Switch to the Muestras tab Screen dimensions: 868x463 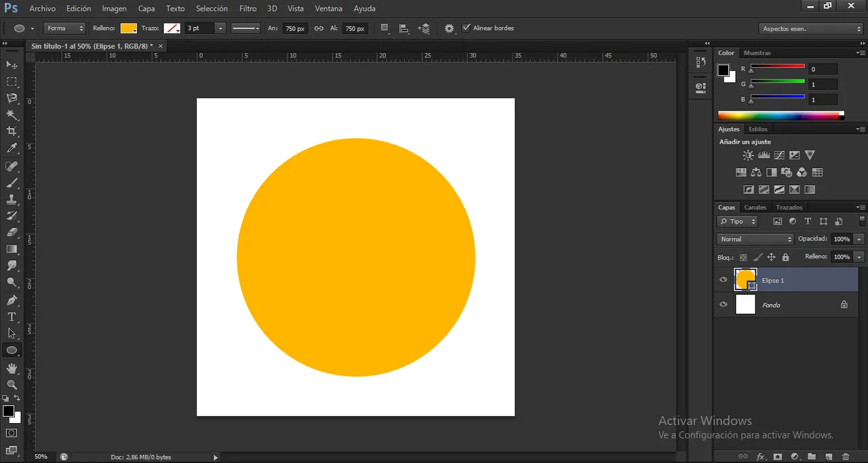[x=757, y=53]
